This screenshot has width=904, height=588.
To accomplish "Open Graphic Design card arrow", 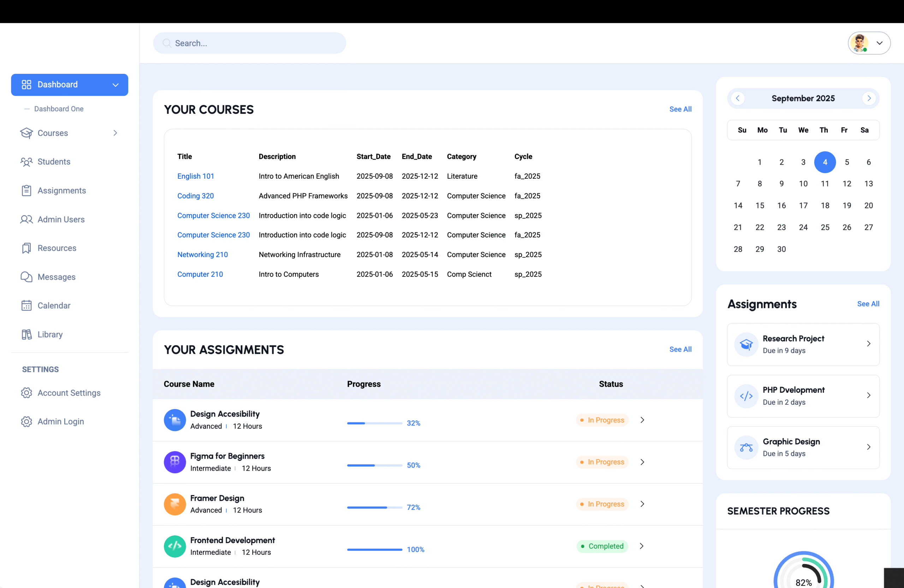I will (x=869, y=447).
